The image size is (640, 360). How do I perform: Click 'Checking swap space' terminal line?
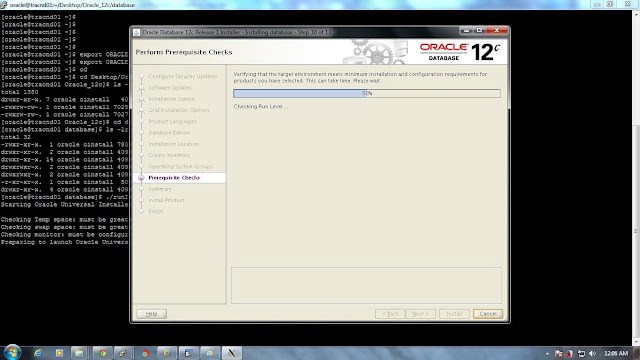[64, 227]
